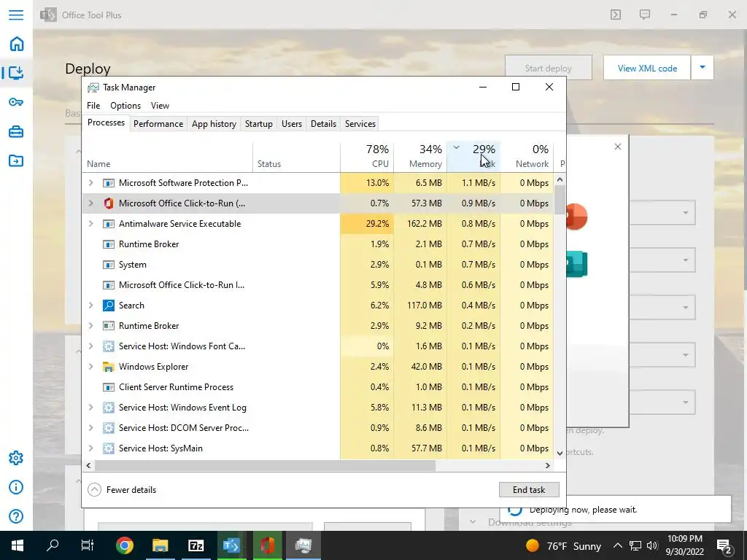The image size is (747, 560).
Task: Sort processes by Network column header
Action: pyautogui.click(x=527, y=157)
